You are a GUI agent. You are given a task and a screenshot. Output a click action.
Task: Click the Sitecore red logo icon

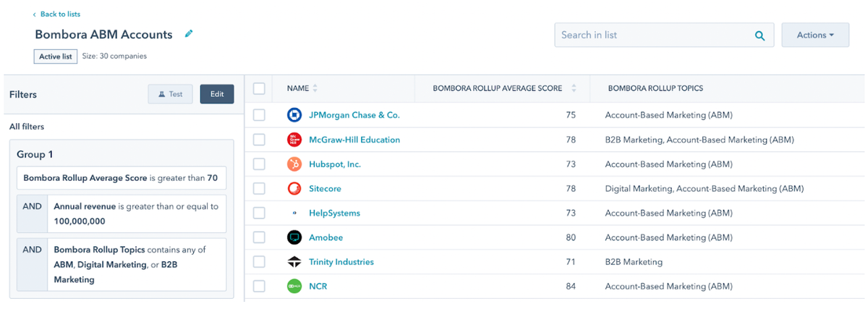coord(294,189)
